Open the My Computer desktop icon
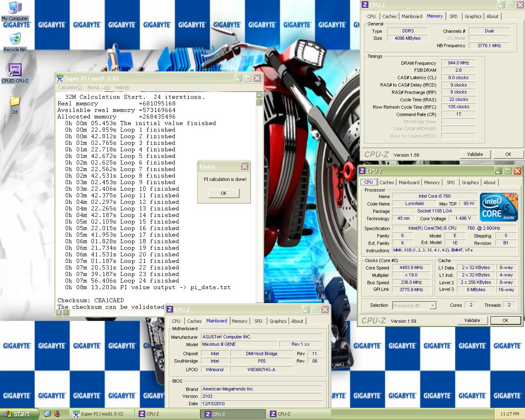 click(15, 11)
